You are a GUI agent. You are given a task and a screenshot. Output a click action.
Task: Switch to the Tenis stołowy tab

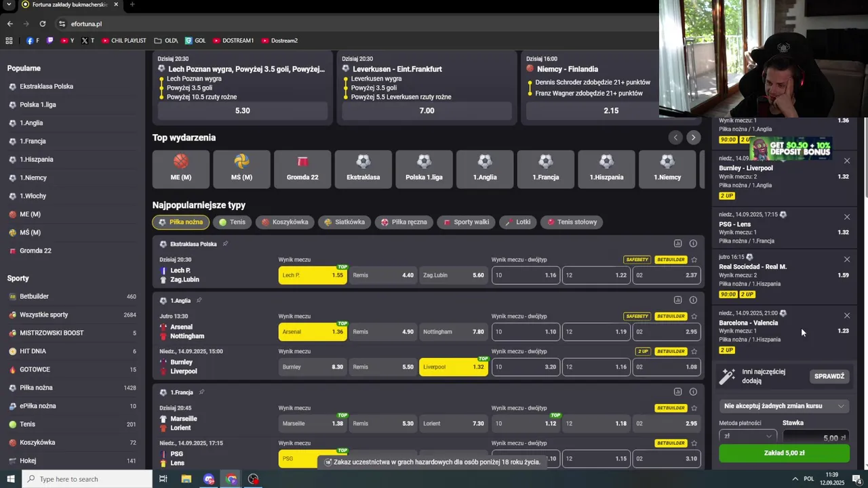click(572, 222)
